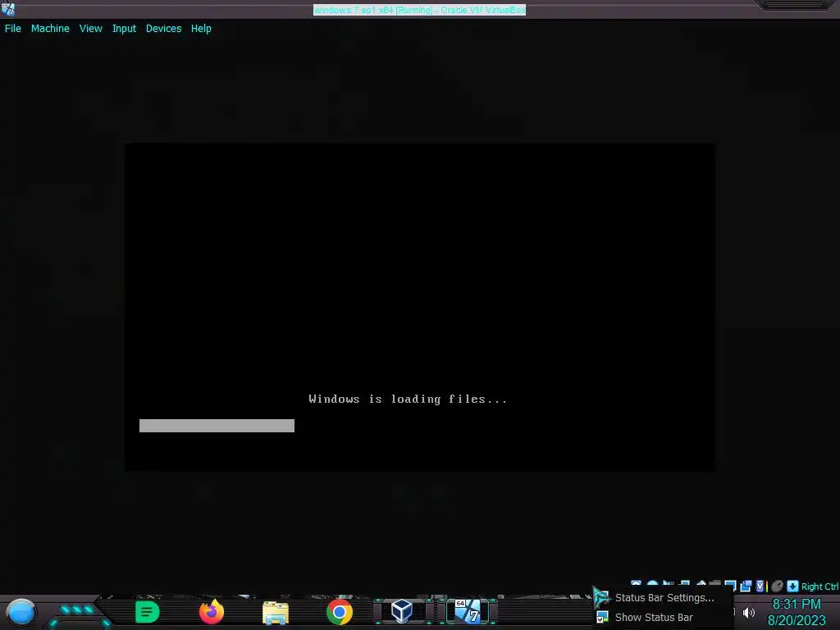
Task: Open the Devices menu
Action: tap(163, 29)
